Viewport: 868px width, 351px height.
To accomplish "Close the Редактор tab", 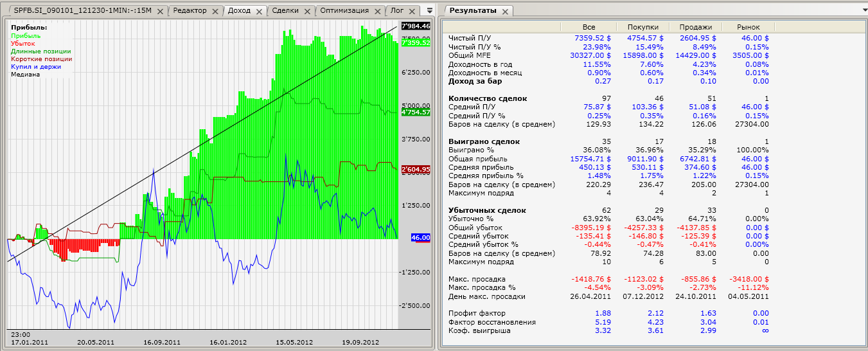I will click(216, 11).
